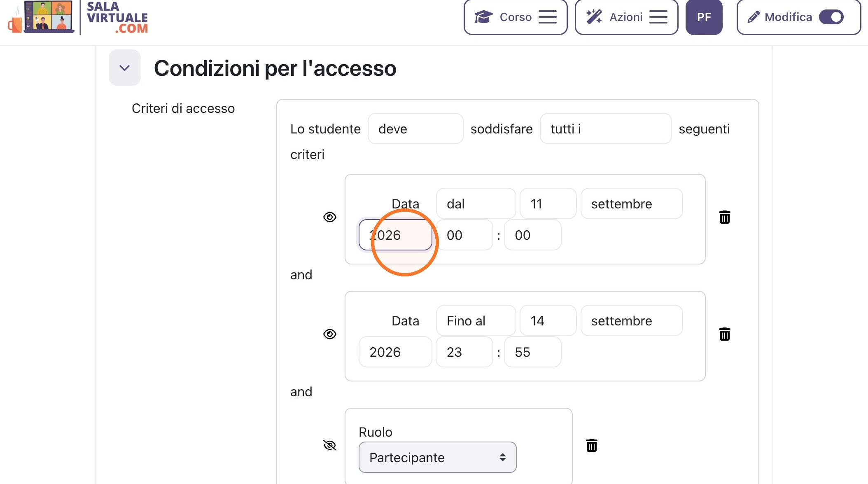The height and width of the screenshot is (484, 868).
Task: Click the magic wand Azioni icon
Action: tap(594, 17)
